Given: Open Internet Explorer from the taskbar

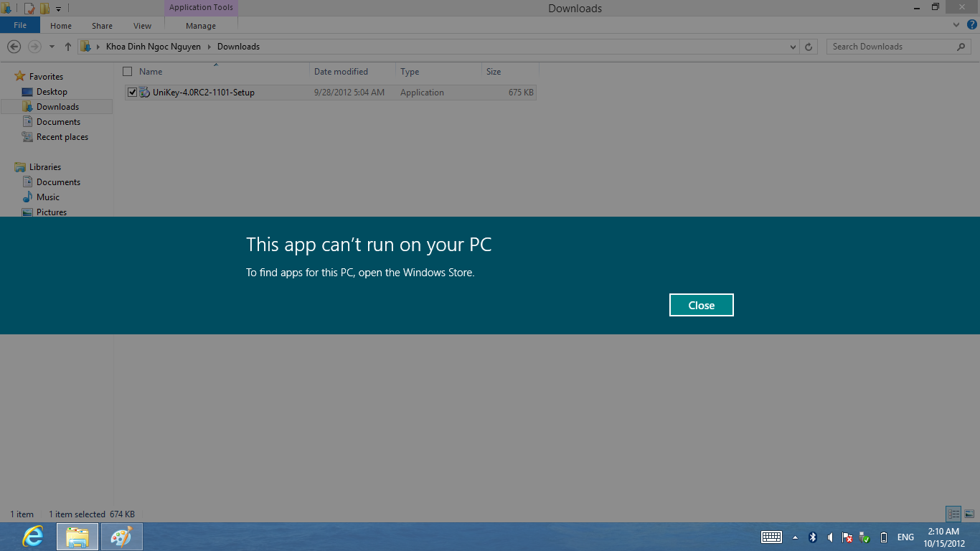Looking at the screenshot, I should (x=33, y=537).
